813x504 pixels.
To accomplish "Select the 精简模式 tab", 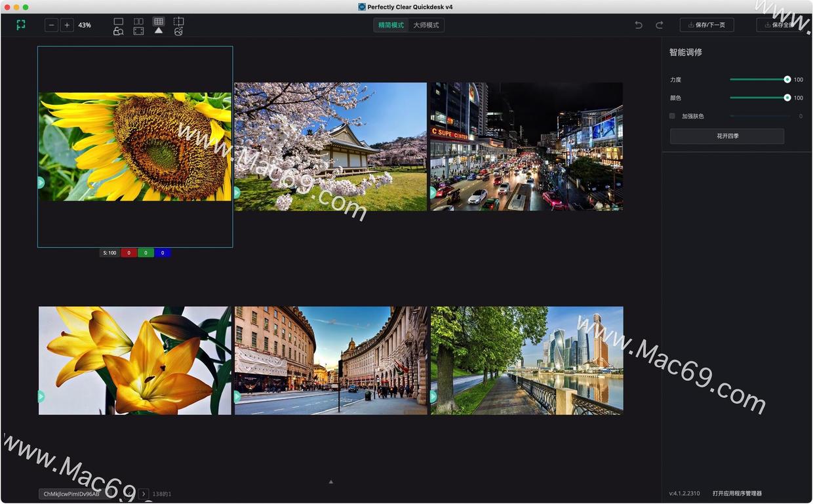I will (390, 25).
